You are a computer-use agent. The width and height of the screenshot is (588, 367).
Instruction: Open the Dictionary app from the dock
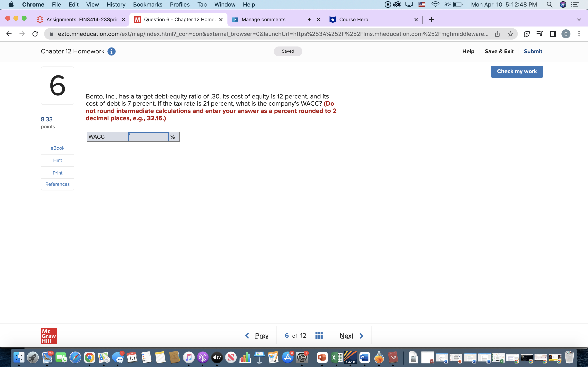(393, 357)
